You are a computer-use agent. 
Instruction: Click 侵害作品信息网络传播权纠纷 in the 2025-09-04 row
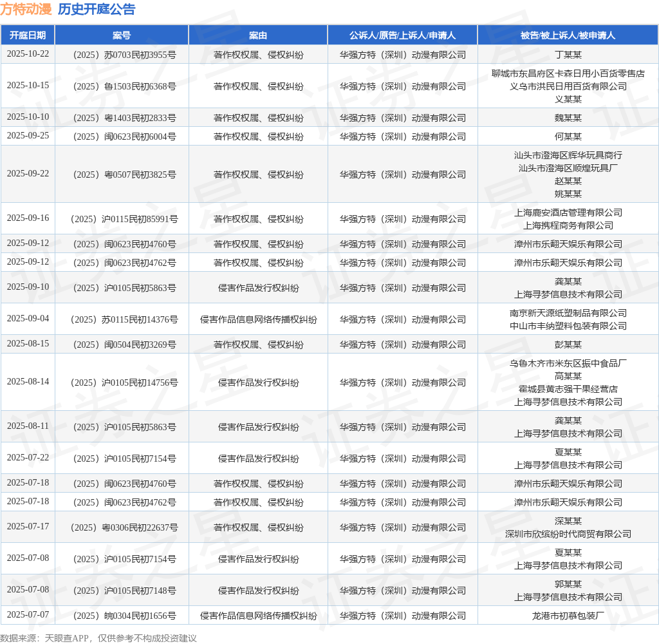pos(258,319)
